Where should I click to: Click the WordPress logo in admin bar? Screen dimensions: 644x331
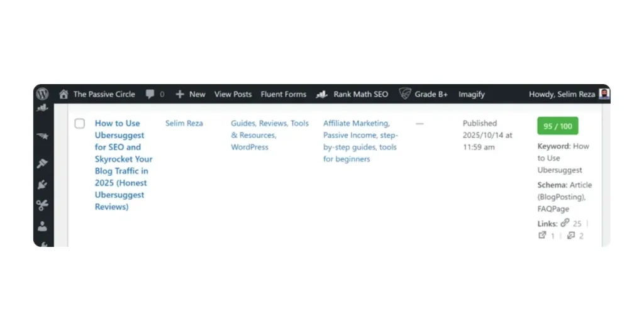[x=42, y=94]
